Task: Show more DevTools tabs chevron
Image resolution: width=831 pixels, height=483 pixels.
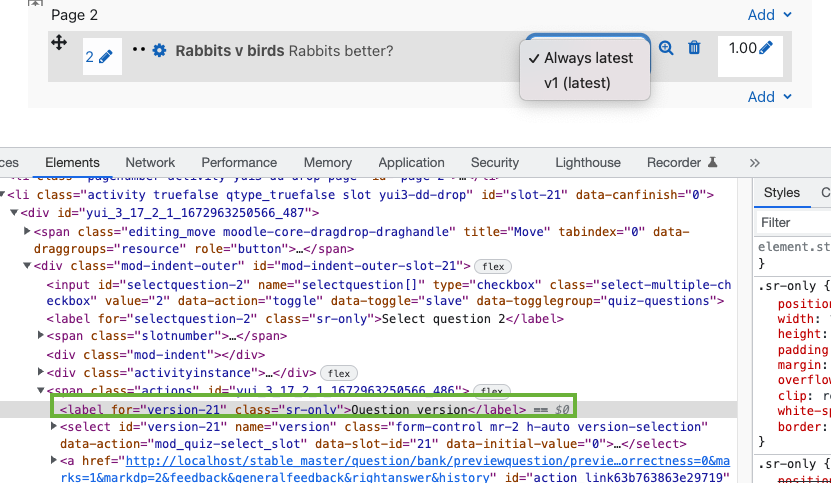Action: [755, 163]
